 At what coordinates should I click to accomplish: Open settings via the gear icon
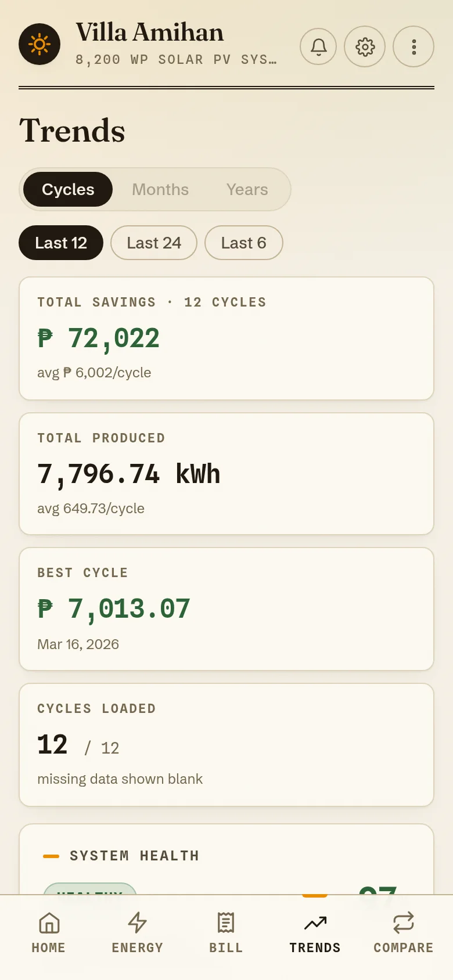pyautogui.click(x=365, y=46)
